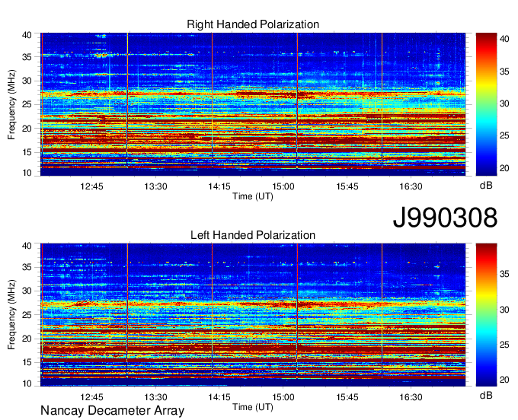Click the 25 dB value on lower colorbar
The width and height of the screenshot is (518, 420).
(x=504, y=345)
